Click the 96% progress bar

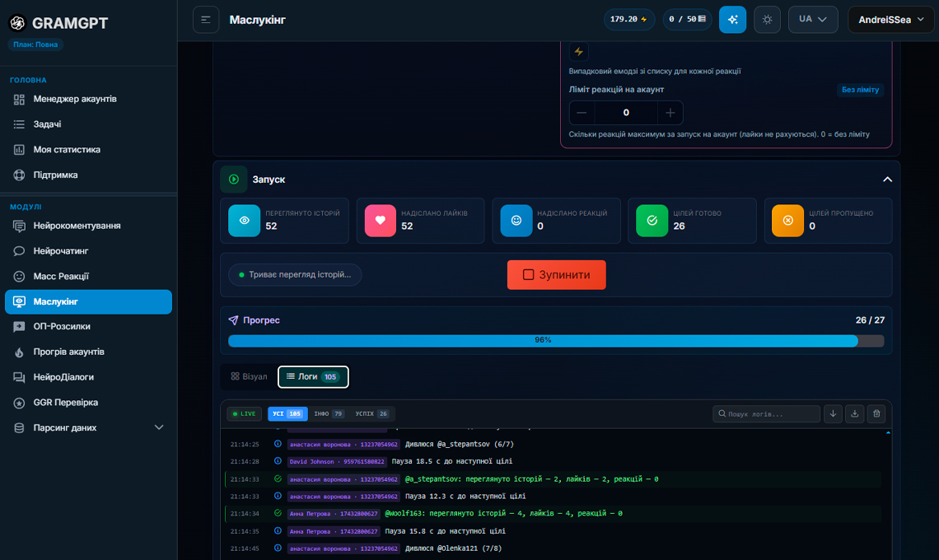tap(556, 340)
